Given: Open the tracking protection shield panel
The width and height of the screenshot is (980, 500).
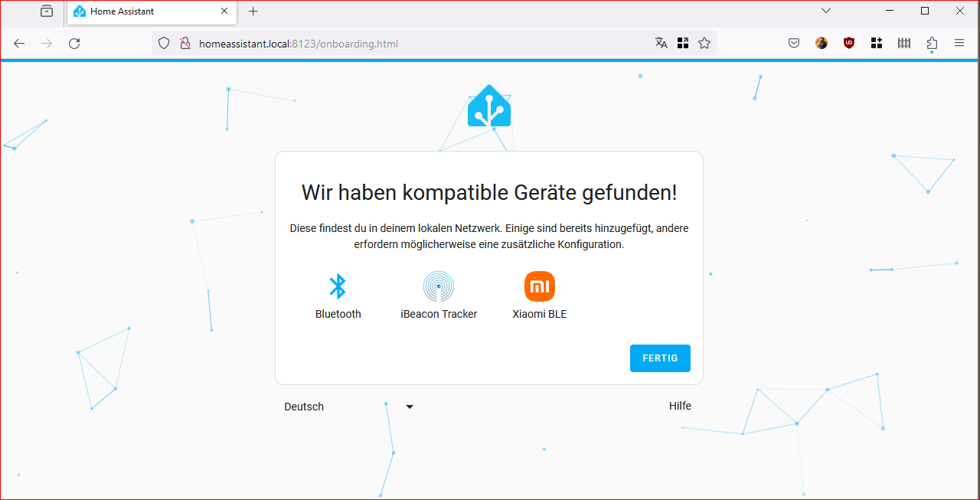Looking at the screenshot, I should click(164, 44).
